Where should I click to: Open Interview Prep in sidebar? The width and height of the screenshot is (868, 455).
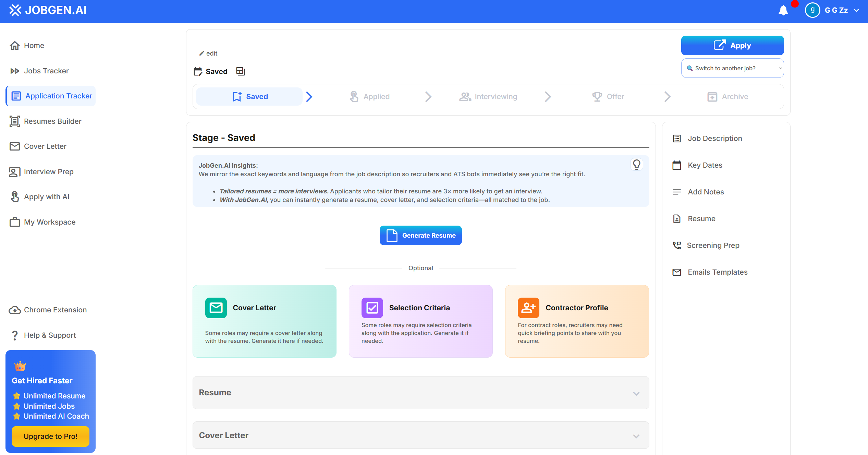(42, 172)
